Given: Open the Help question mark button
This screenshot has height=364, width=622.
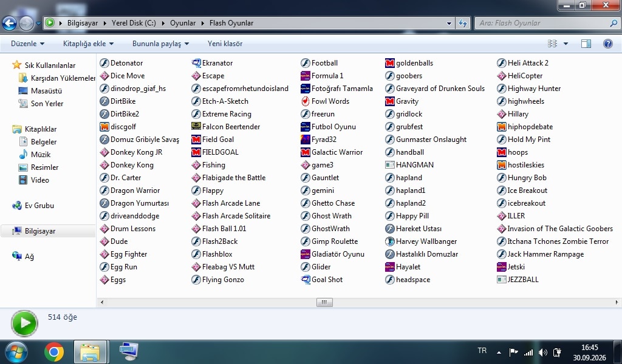Looking at the screenshot, I should 607,44.
